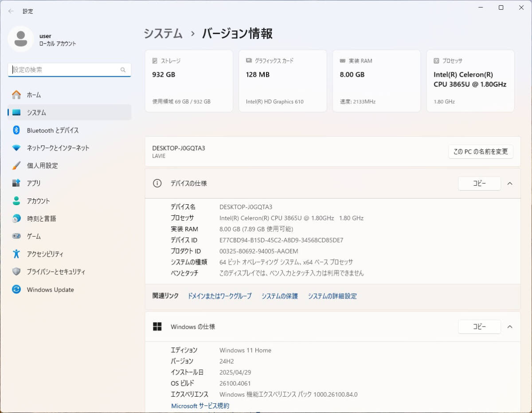Screen dimensions: 532x413
Task: Click the user profile avatar icon
Action: click(x=20, y=39)
